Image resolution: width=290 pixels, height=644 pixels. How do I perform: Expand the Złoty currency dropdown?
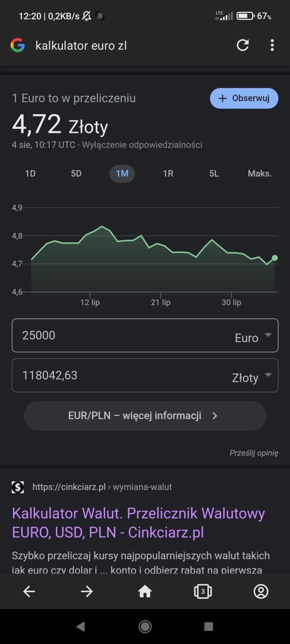click(252, 377)
